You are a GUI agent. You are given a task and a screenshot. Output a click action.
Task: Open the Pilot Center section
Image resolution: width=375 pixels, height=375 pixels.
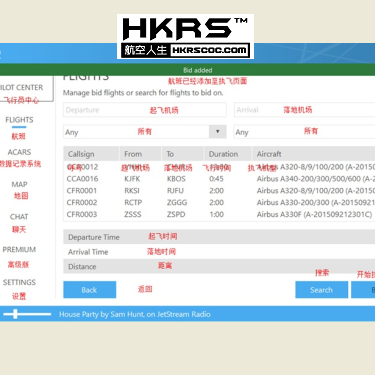tap(22, 88)
